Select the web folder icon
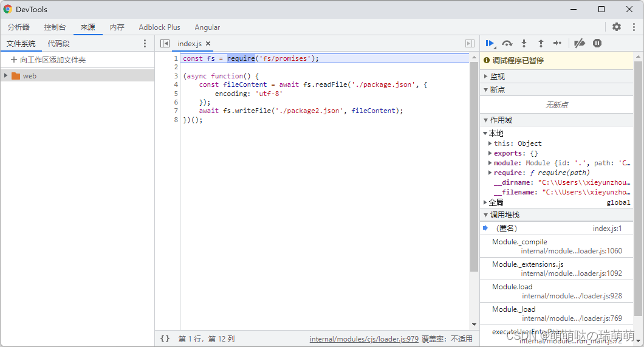Image resolution: width=644 pixels, height=347 pixels. pos(16,76)
